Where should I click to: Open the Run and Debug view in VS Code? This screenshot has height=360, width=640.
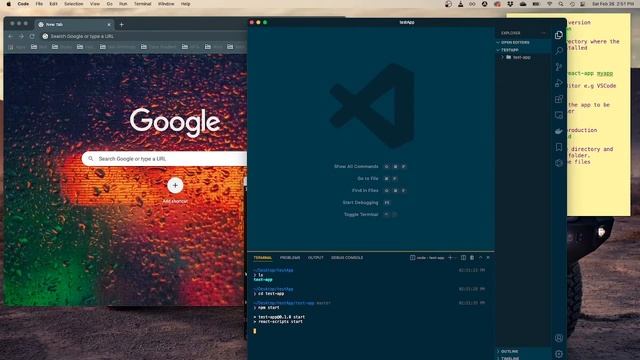tap(559, 83)
